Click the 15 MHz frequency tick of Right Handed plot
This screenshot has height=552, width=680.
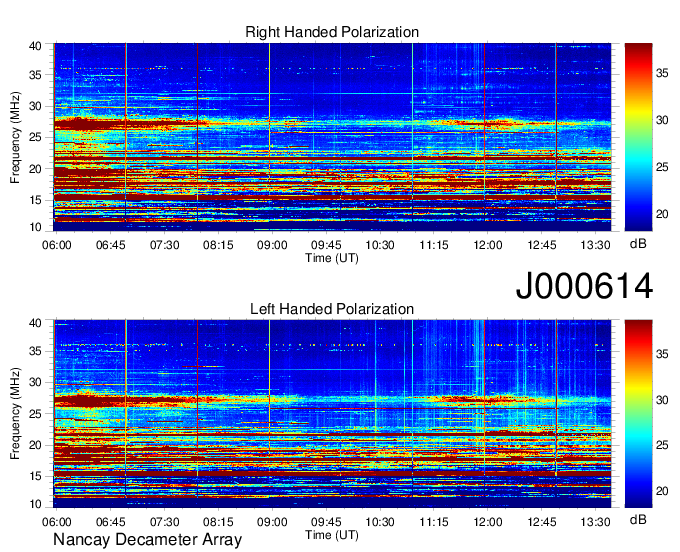point(35,200)
